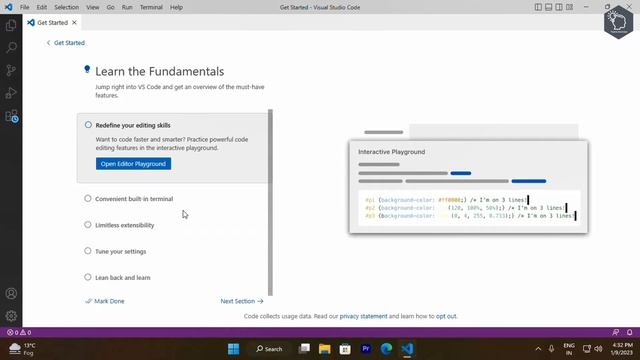Viewport: 640px width, 360px height.
Task: Open Microsoft Store from taskbar
Action: pyautogui.click(x=345, y=349)
